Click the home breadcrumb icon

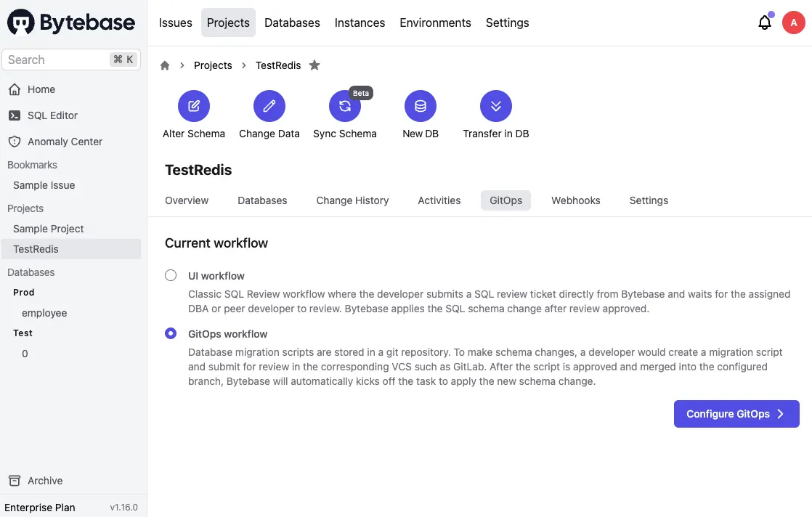(x=165, y=65)
